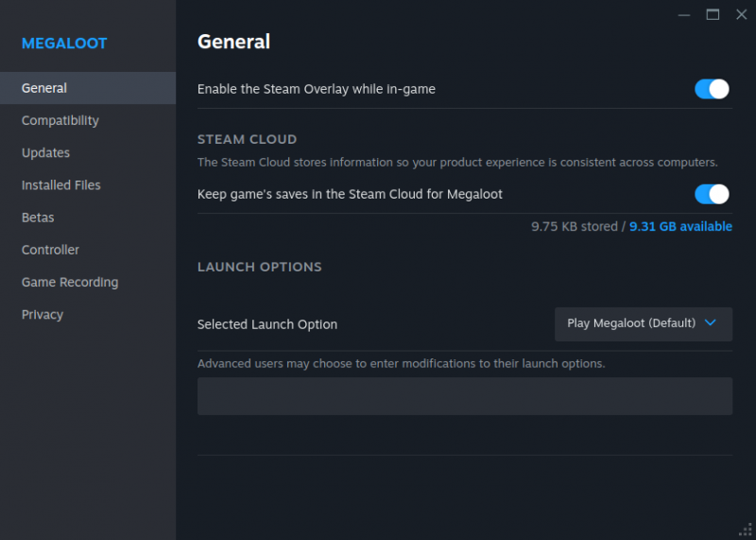
Task: Open the Updates section
Action: coord(88,153)
